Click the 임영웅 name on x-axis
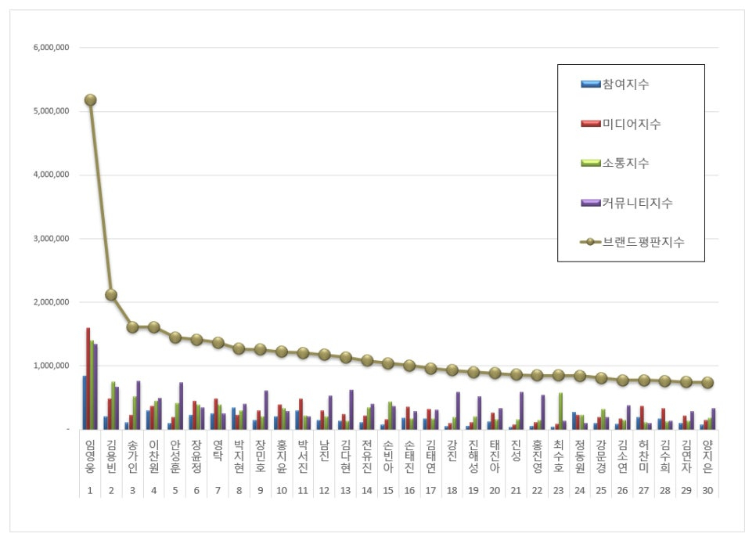 [x=89, y=456]
